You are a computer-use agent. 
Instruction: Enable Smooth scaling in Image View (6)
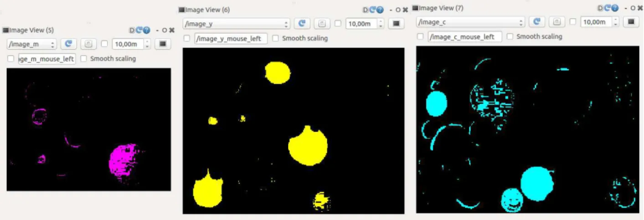pyautogui.click(x=275, y=38)
